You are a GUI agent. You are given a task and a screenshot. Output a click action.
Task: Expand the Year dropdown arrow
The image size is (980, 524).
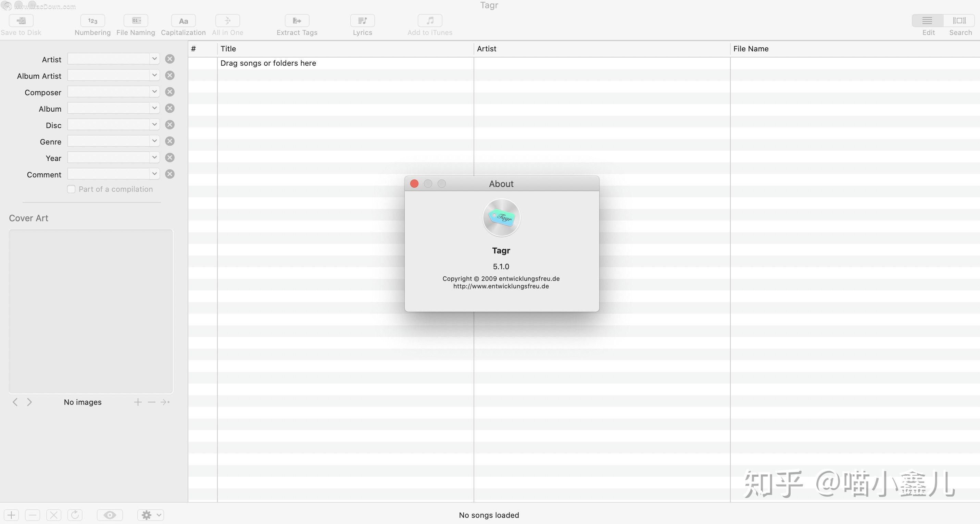pyautogui.click(x=154, y=157)
